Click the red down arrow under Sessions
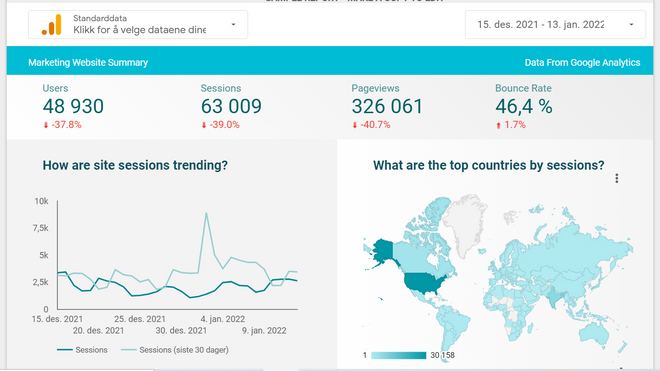The width and height of the screenshot is (660, 371). click(x=204, y=125)
